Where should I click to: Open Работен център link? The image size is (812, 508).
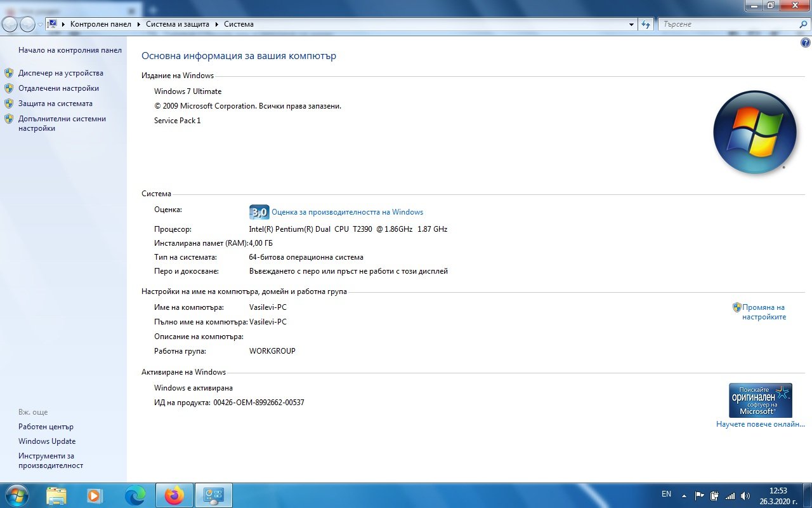pos(46,427)
